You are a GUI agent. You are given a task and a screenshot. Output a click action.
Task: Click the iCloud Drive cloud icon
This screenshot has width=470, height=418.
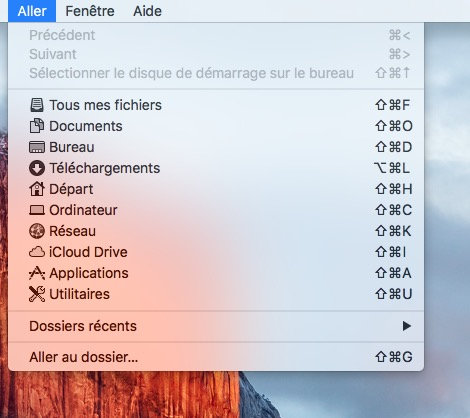tap(37, 252)
